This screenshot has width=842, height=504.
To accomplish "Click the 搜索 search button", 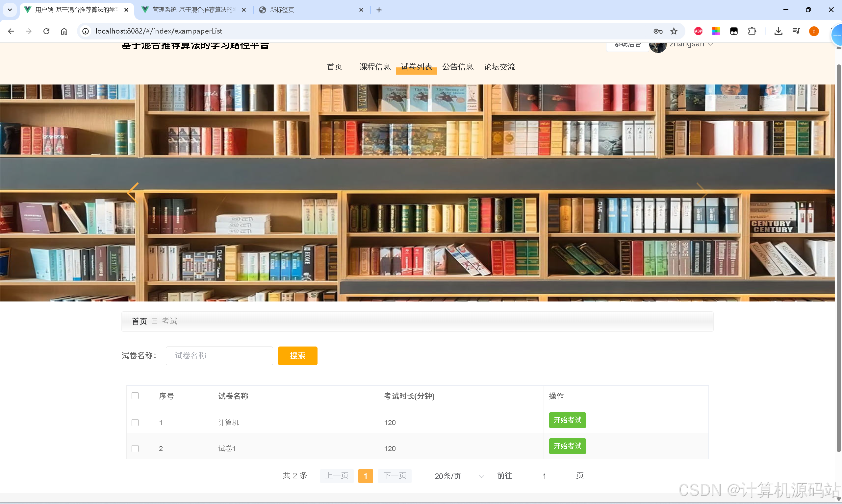I will point(297,356).
